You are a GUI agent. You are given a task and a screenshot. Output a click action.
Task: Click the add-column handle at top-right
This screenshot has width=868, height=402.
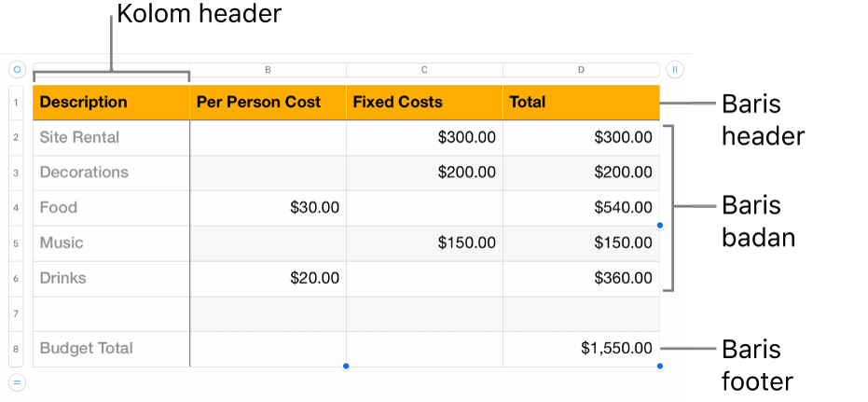pyautogui.click(x=675, y=69)
